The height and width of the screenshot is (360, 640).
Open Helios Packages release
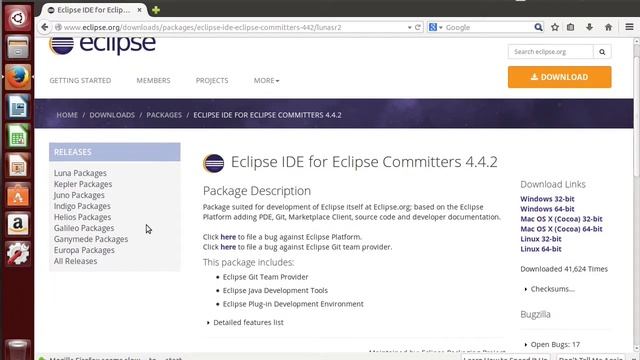pyautogui.click(x=82, y=217)
